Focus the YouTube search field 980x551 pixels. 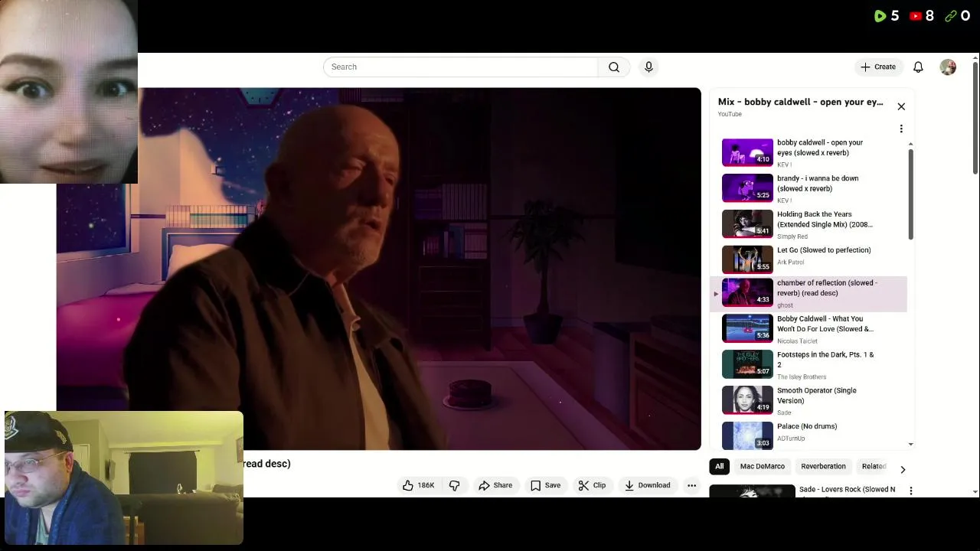pos(460,67)
